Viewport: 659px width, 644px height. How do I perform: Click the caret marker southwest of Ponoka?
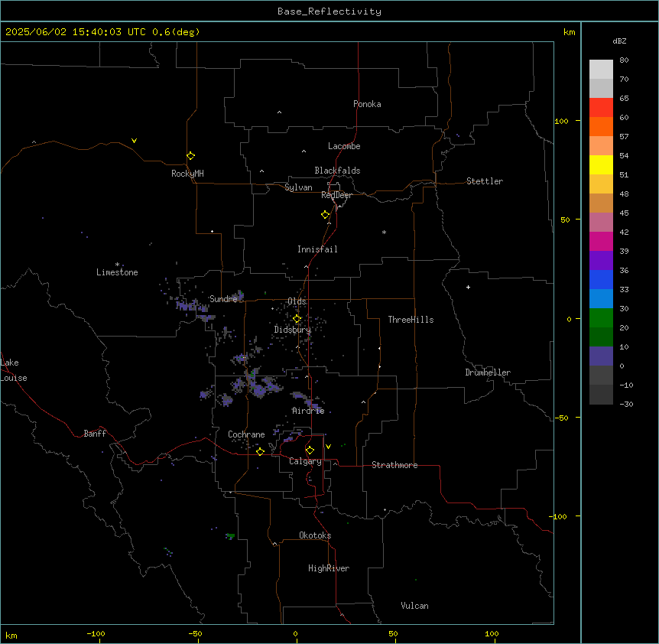[279, 112]
